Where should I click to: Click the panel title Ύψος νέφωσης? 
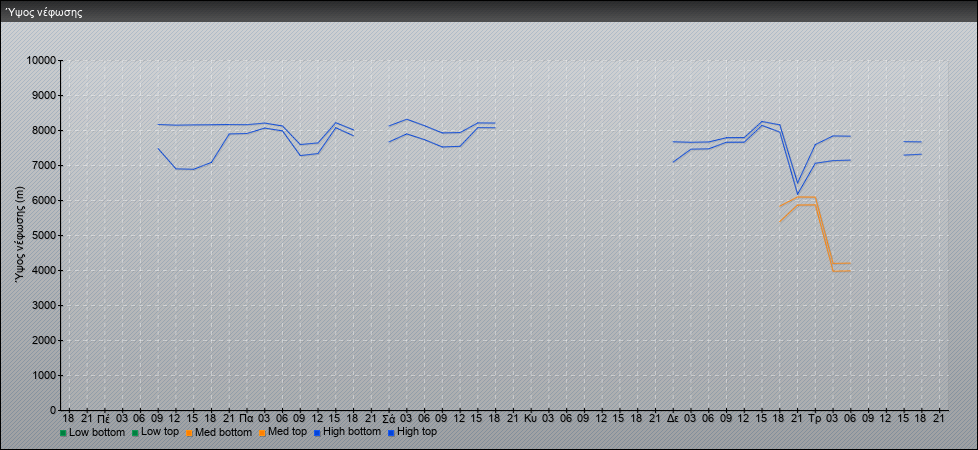click(44, 12)
